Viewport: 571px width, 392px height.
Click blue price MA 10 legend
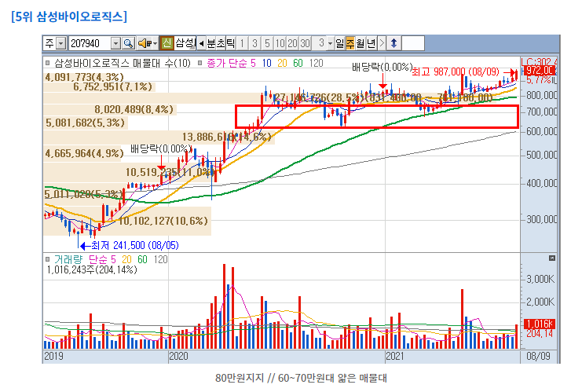(x=266, y=64)
